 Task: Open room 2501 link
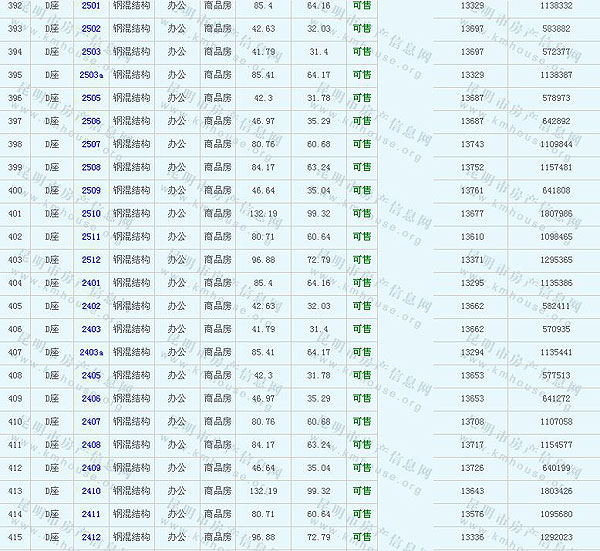(x=91, y=6)
